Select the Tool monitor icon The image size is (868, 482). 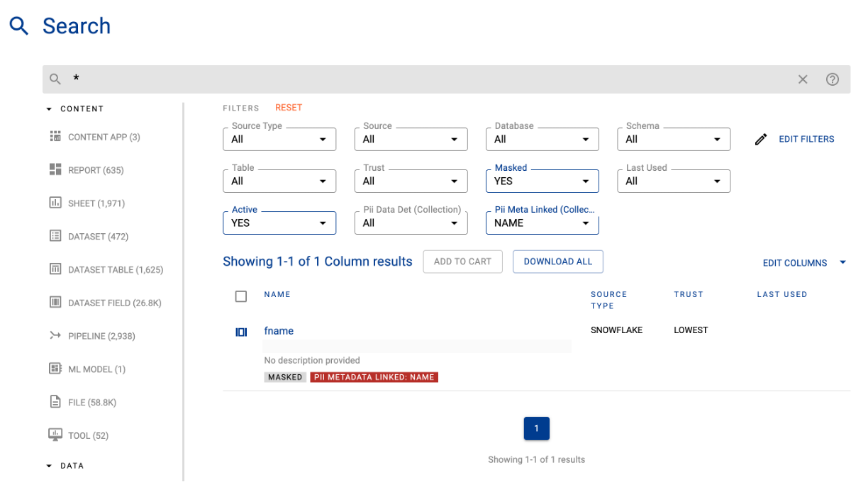(x=55, y=435)
